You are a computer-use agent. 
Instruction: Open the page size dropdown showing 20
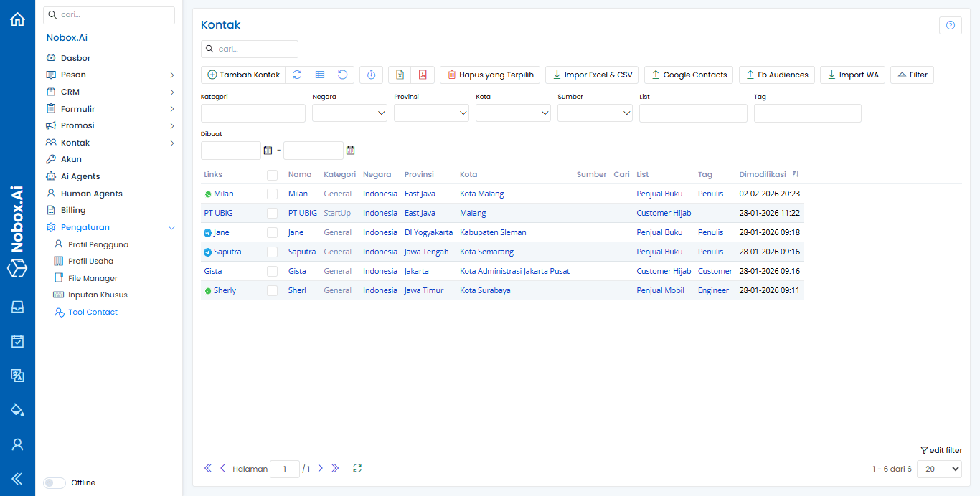point(938,468)
